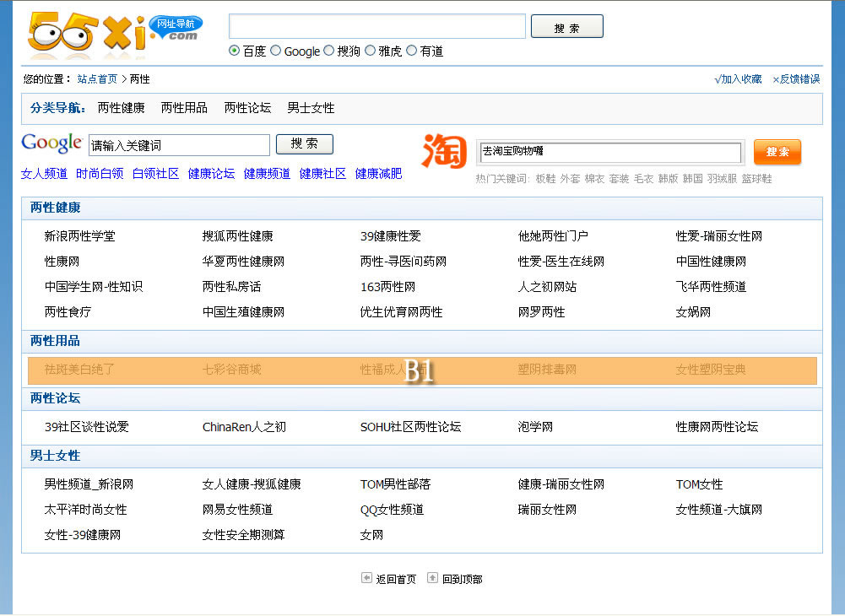Focus the main search box at page top
845x616 pixels.
(x=377, y=26)
